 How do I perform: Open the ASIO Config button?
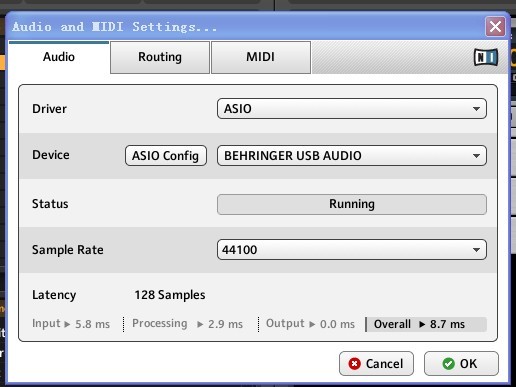(x=166, y=156)
